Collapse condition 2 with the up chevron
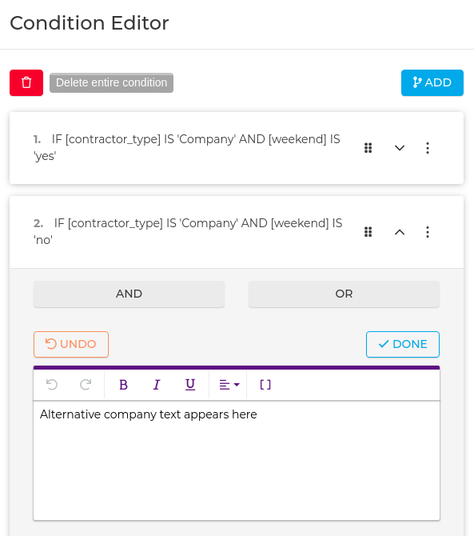 pos(399,232)
